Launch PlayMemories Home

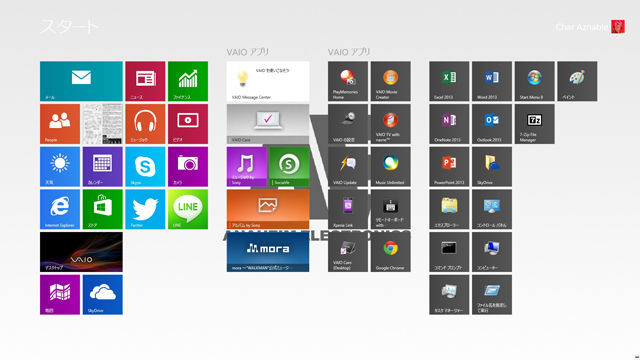pos(348,81)
